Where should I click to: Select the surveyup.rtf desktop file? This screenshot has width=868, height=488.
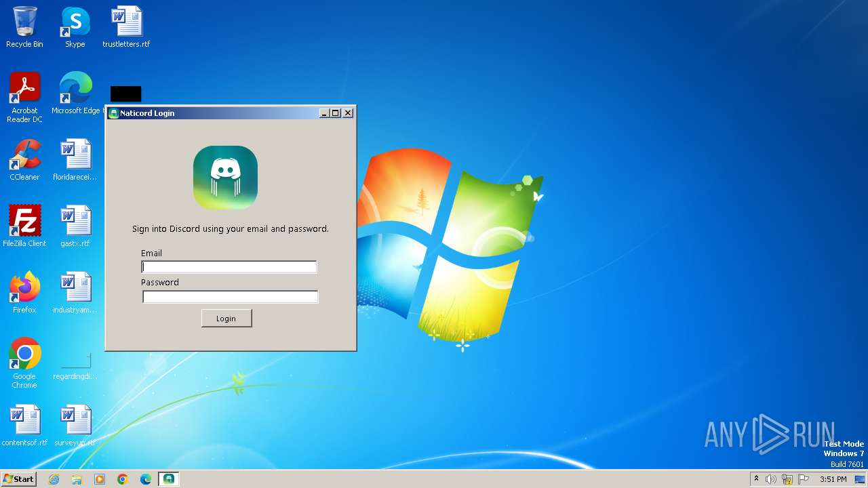[75, 426]
